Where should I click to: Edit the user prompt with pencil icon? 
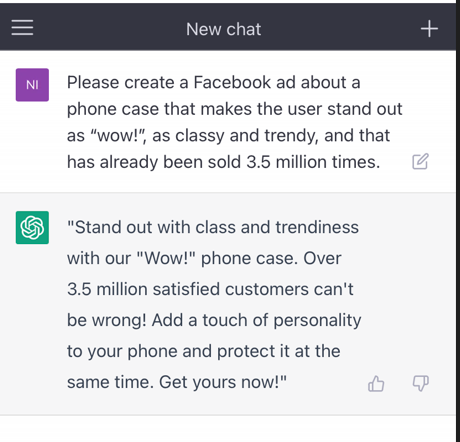tap(420, 162)
